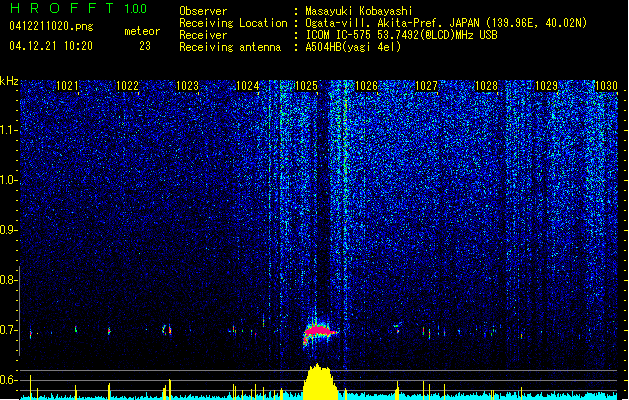Viewport: 629px width, 400px height.
Task: Click time axis marker 1023
Action: tap(187, 86)
